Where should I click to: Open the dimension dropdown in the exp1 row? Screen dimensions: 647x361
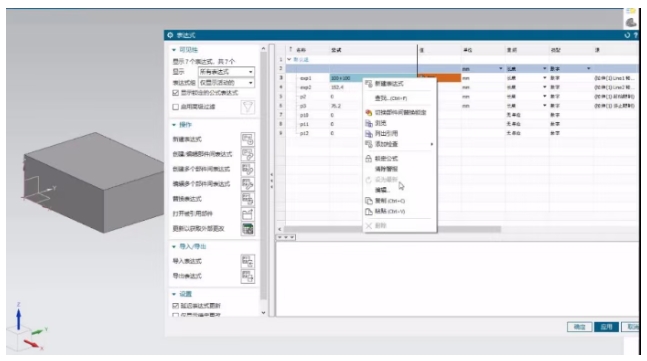click(x=545, y=78)
